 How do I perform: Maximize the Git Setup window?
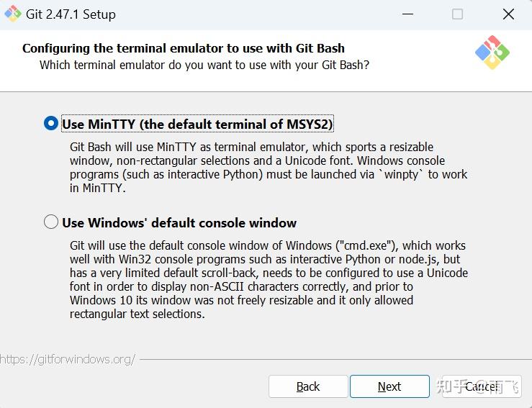point(457,14)
